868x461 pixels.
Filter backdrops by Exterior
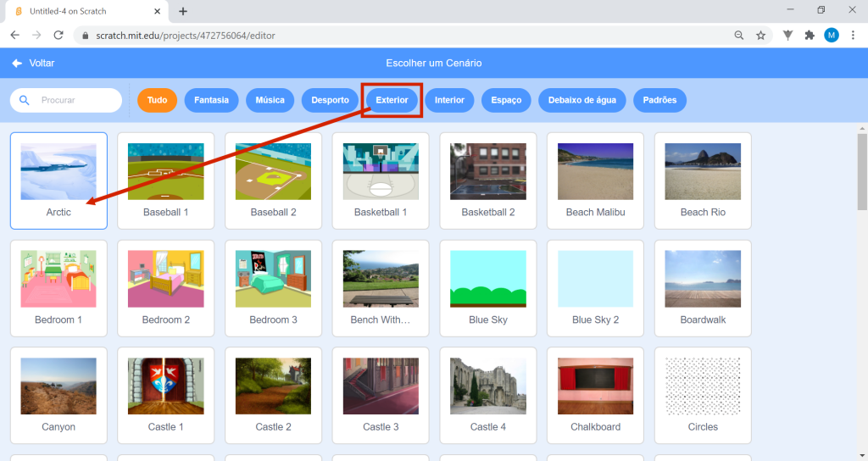click(x=392, y=100)
